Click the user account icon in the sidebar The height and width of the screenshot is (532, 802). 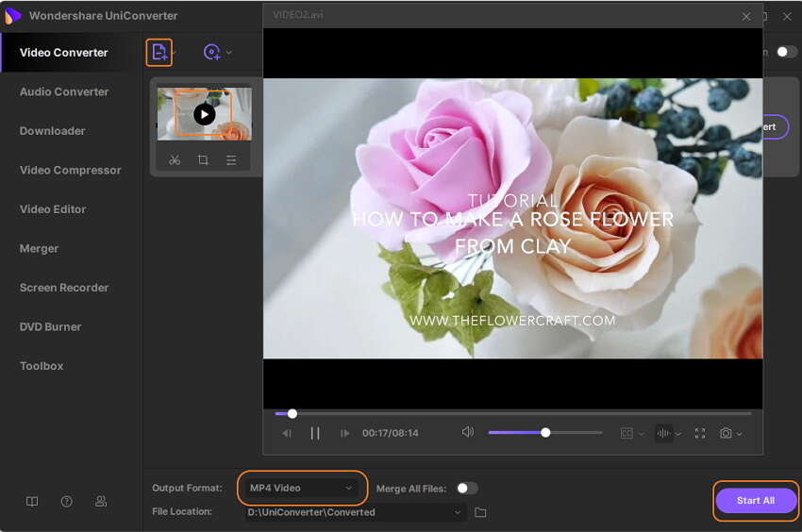[101, 502]
